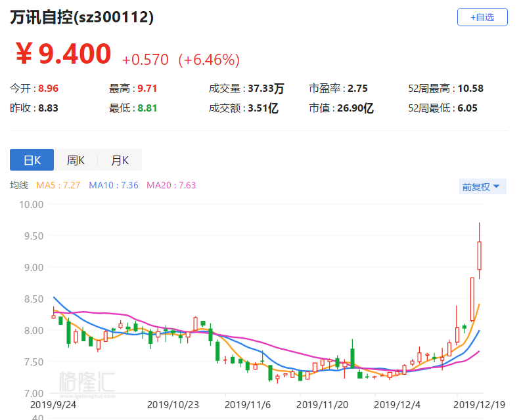Click the volume value 37.33万
Viewport: 521px width, 420px height.
[x=266, y=89]
